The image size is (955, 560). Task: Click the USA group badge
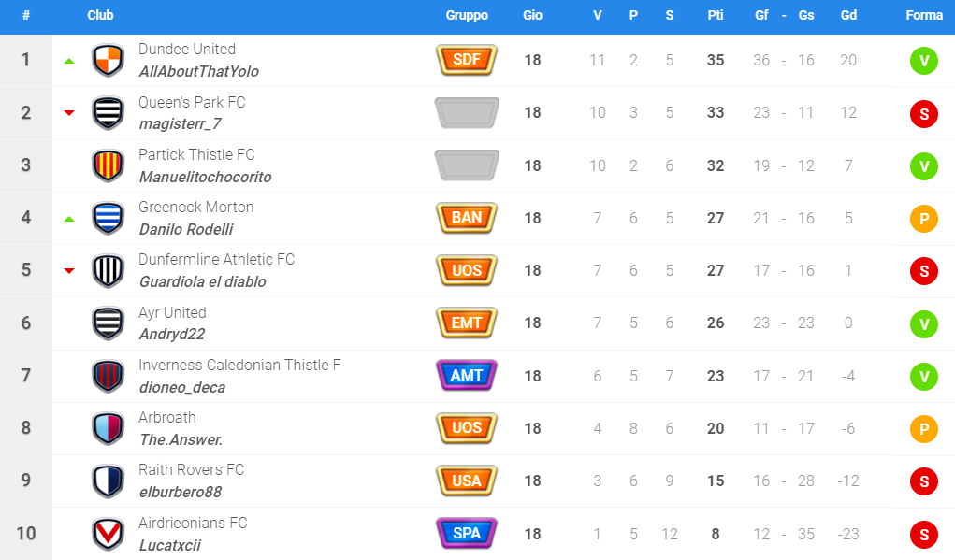point(467,481)
